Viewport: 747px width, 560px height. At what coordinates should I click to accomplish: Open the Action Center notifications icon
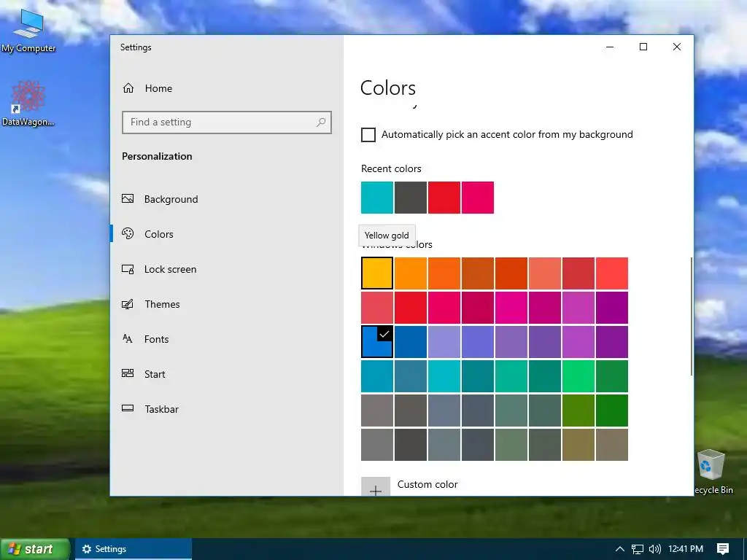[x=723, y=549]
